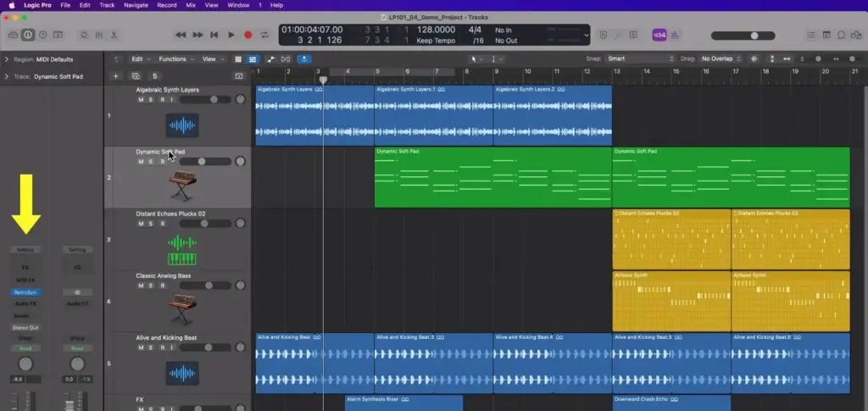Click the Fast Forward transport button
Image resolution: width=868 pixels, height=411 pixels.
click(x=198, y=35)
